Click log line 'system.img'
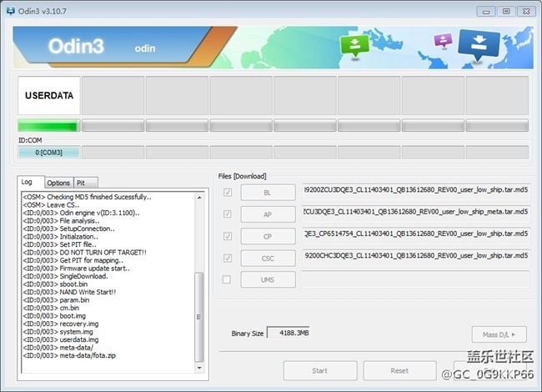 [x=58, y=332]
